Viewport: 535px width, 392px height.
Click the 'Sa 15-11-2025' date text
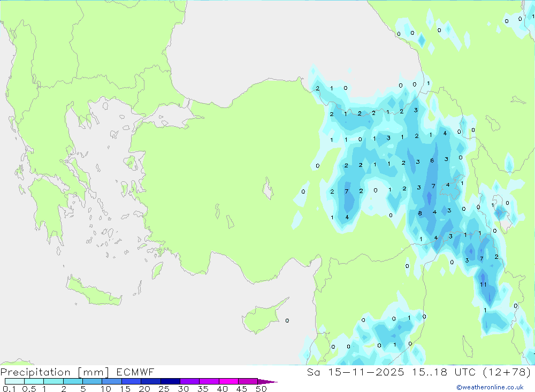(355, 372)
